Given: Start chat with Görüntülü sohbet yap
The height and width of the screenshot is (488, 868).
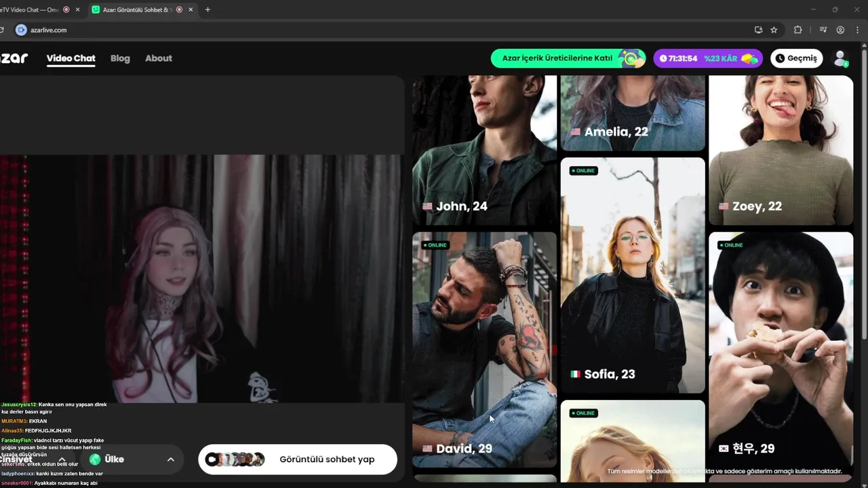Looking at the screenshot, I should coord(297,460).
